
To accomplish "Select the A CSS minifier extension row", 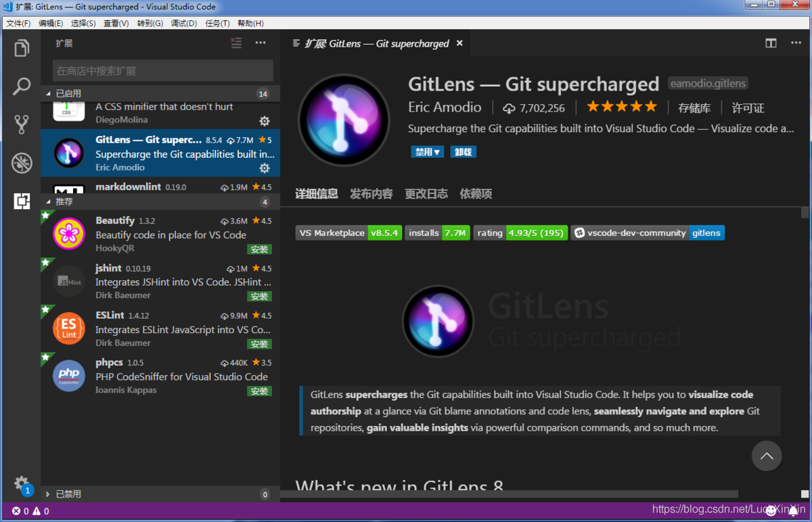I will pyautogui.click(x=160, y=114).
